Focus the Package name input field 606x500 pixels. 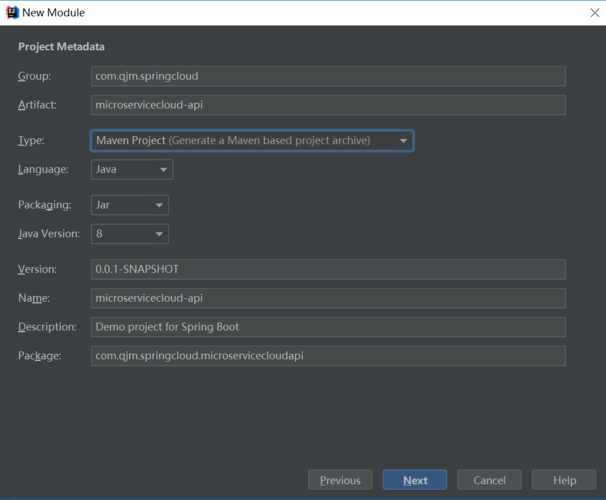tap(327, 356)
